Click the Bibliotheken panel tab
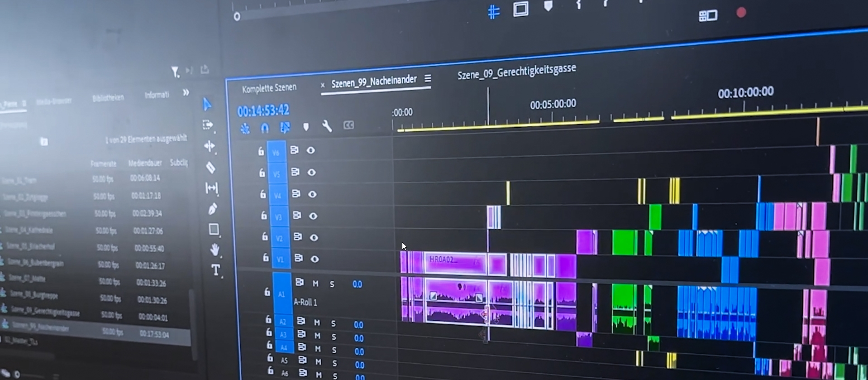Screen dimensions: 868x380 point(108,98)
